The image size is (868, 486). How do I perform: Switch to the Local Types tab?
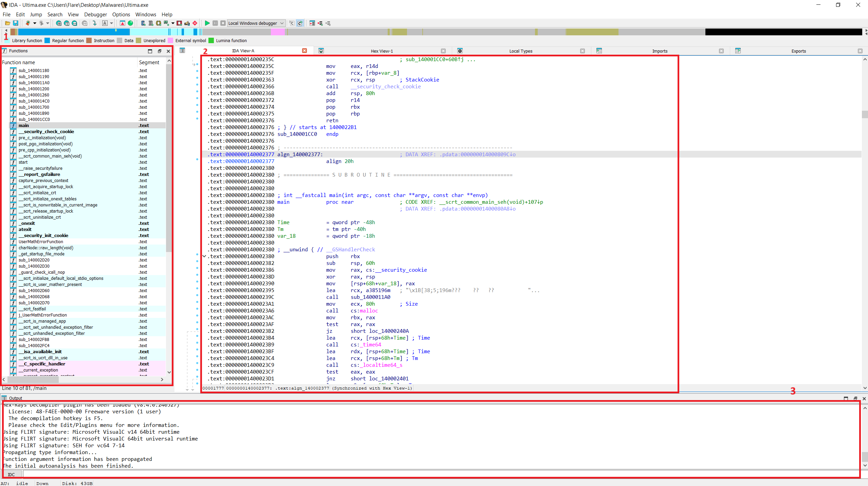click(x=521, y=51)
